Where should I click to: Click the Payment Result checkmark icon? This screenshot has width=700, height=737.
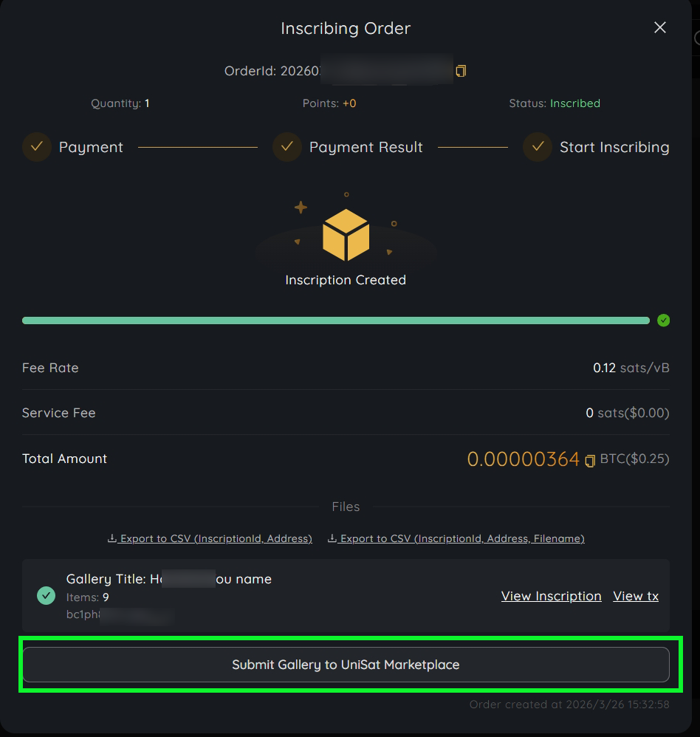(x=286, y=147)
